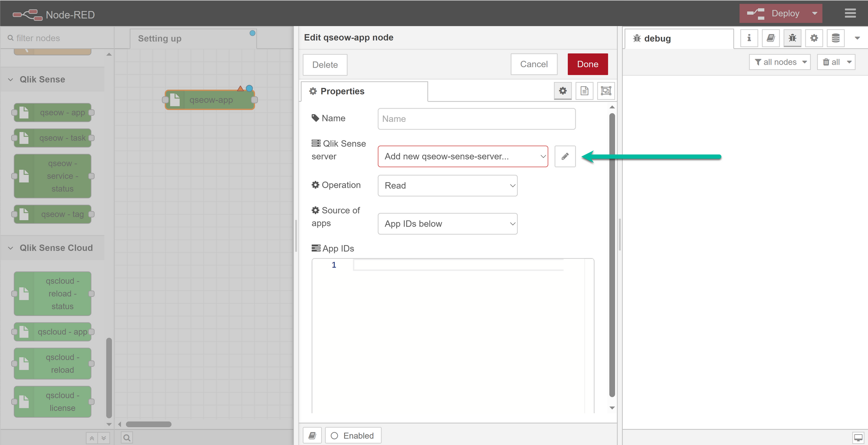
Task: Click the filter nodes search field
Action: (x=58, y=38)
